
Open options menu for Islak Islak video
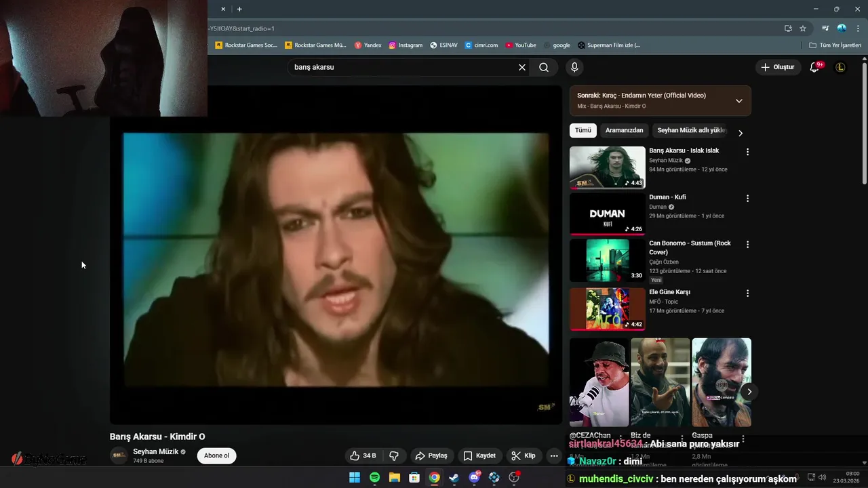click(x=747, y=152)
